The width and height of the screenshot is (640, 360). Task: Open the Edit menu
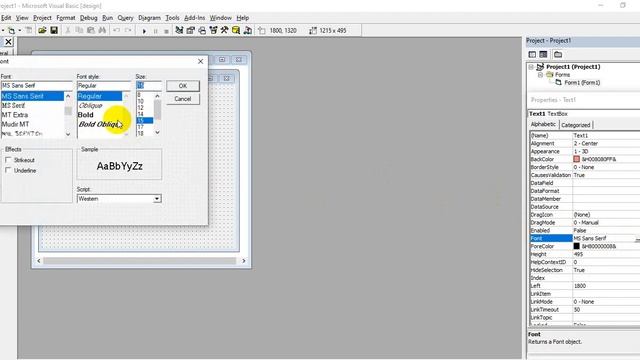tap(6, 18)
